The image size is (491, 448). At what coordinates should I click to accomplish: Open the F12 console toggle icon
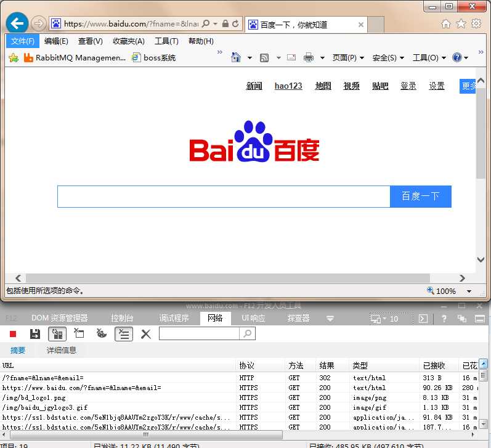423,319
